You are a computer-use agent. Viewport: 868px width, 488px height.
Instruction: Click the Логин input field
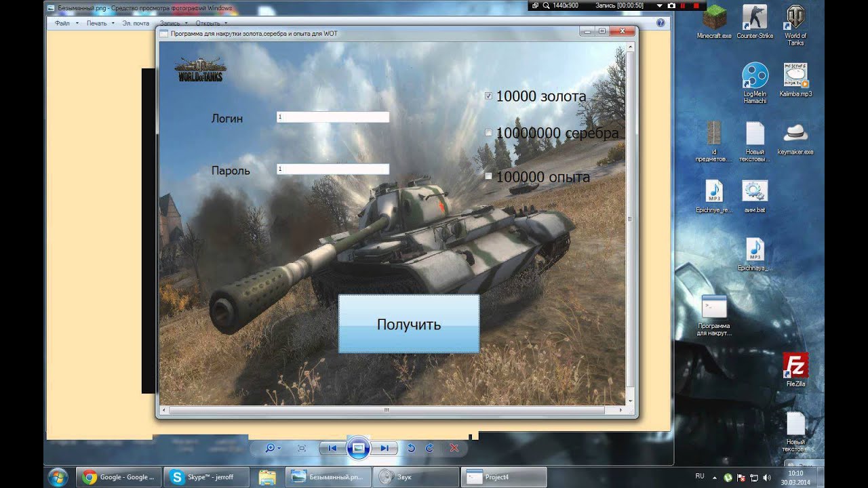[333, 117]
